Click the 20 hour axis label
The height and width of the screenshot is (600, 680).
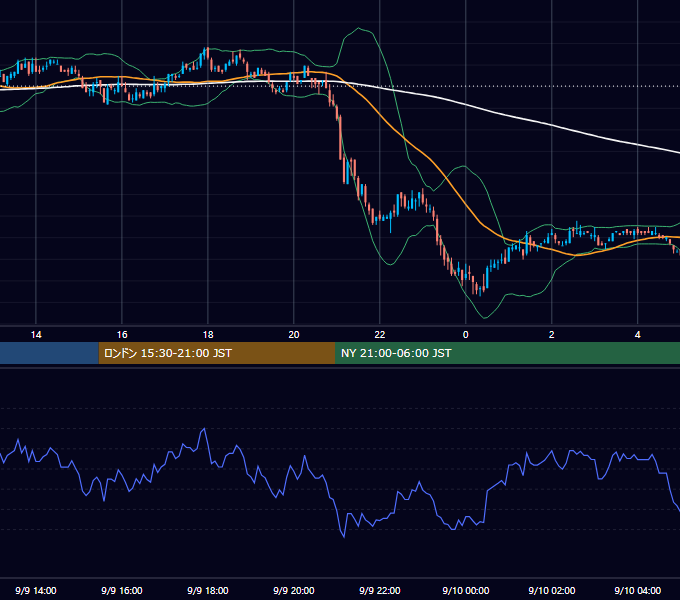coord(294,335)
